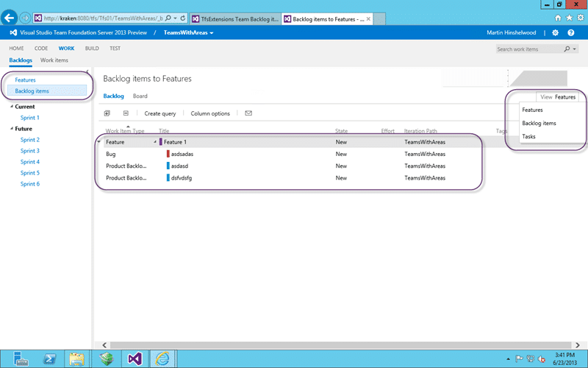Image resolution: width=588 pixels, height=368 pixels.
Task: Select Backlog items in View dropdown menu
Action: pyautogui.click(x=539, y=123)
